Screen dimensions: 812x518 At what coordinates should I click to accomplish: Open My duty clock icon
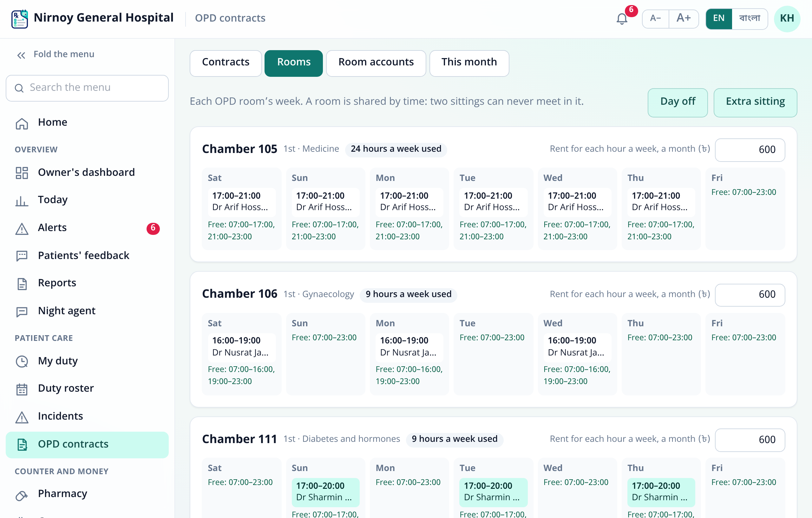pyautogui.click(x=22, y=362)
